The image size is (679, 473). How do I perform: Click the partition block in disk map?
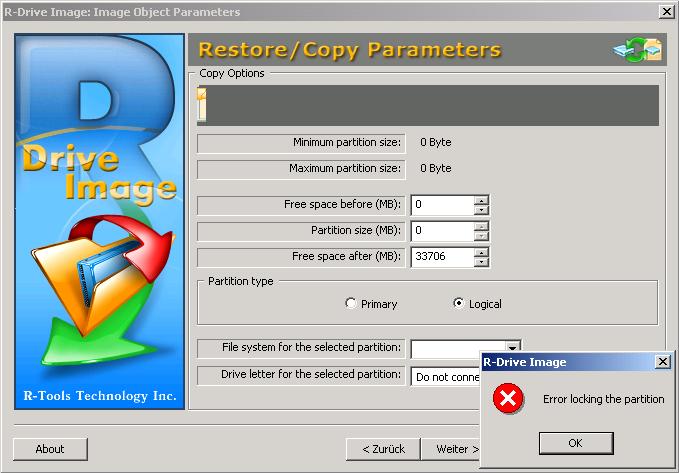(x=202, y=105)
